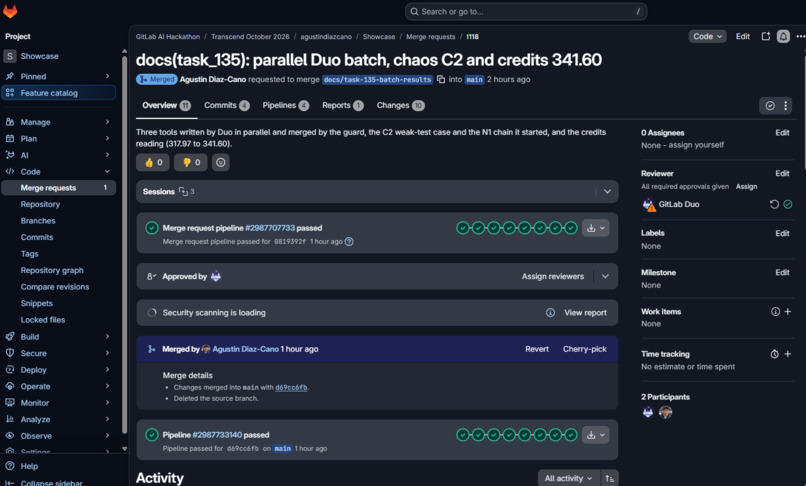Click thumbs up reaction button

[153, 163]
